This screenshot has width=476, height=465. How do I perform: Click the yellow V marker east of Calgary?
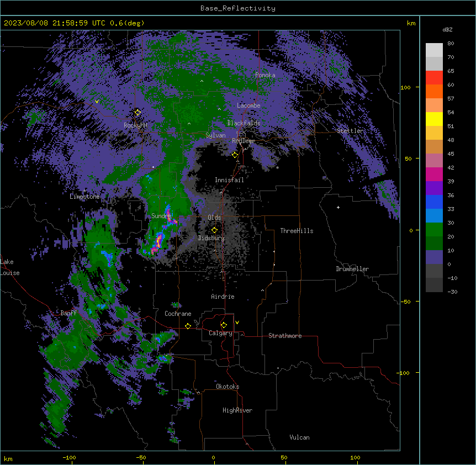pos(237,323)
